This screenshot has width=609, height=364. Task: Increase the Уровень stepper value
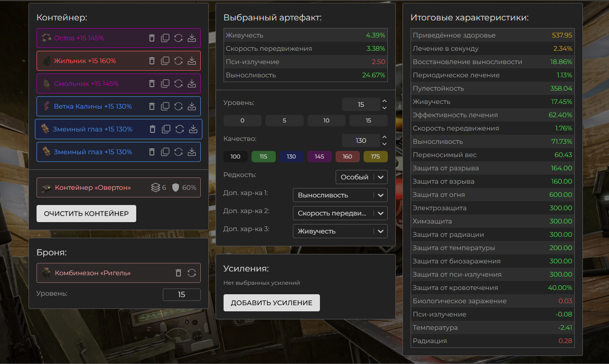[384, 101]
